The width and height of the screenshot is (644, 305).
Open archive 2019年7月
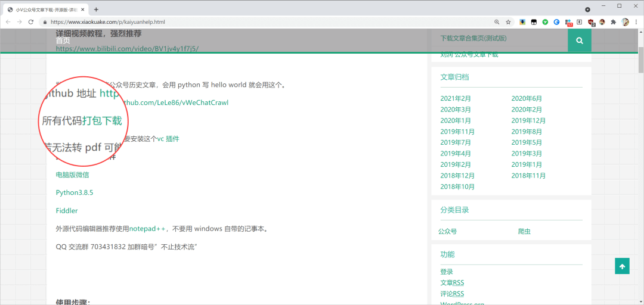(456, 143)
